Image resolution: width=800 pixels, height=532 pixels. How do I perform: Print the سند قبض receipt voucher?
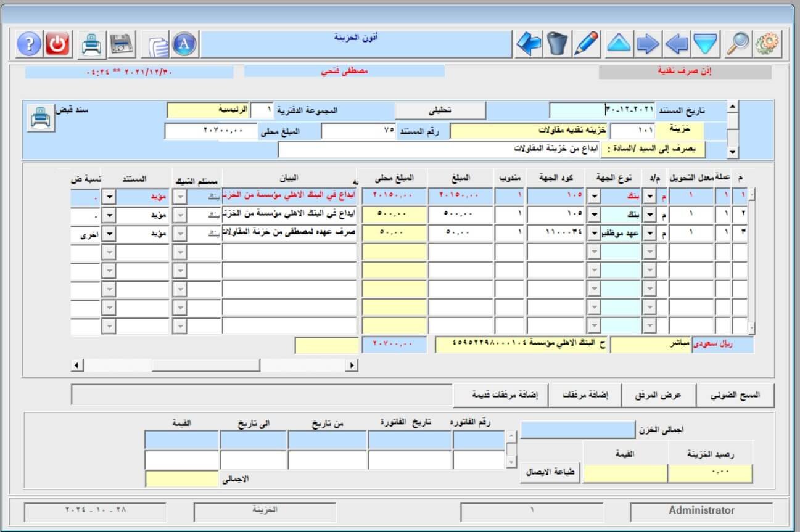(x=40, y=117)
